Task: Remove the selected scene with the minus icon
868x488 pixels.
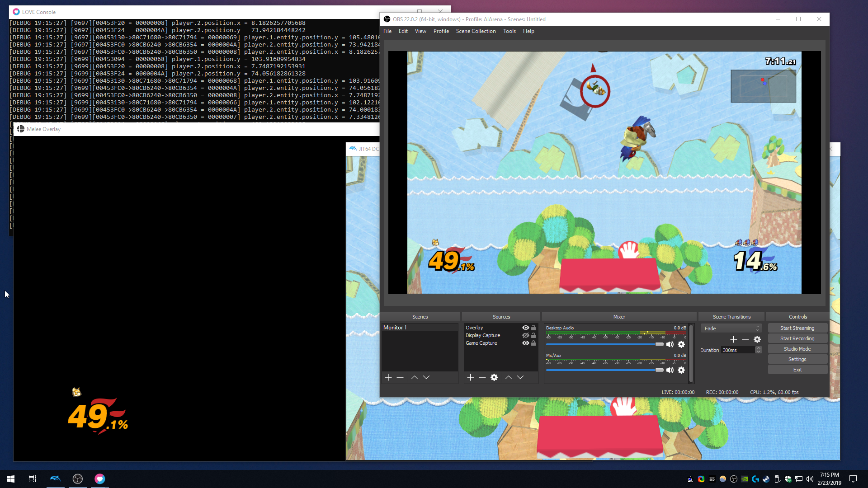Action: pos(400,377)
